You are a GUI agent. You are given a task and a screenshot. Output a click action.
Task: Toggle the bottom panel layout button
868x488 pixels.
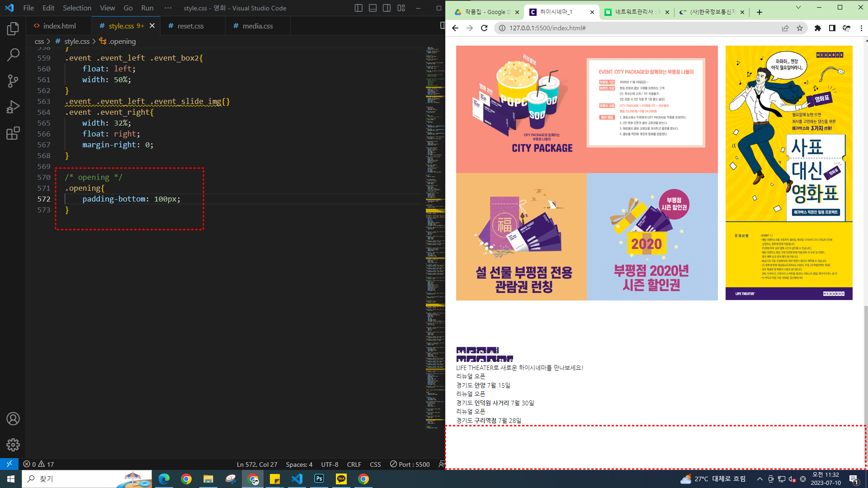coord(373,8)
